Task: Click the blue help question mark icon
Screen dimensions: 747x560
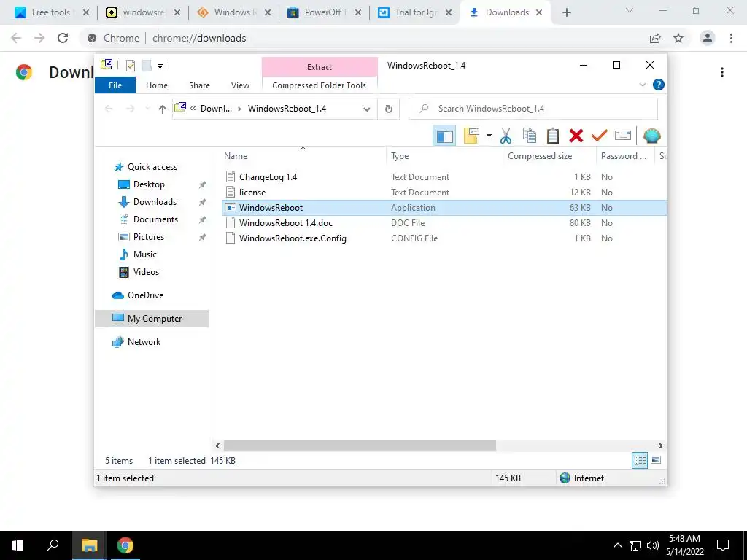Action: coord(659,85)
